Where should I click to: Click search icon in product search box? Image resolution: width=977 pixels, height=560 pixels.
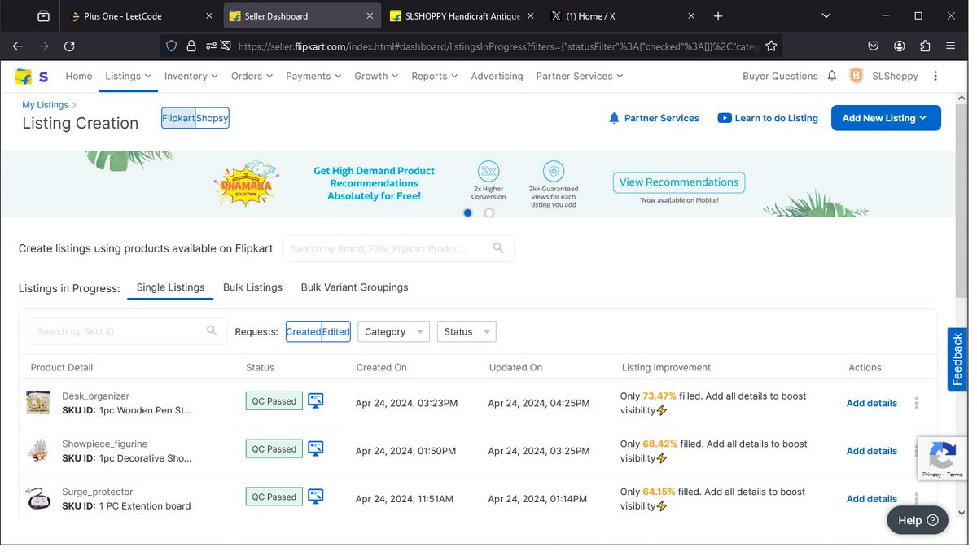(x=498, y=248)
